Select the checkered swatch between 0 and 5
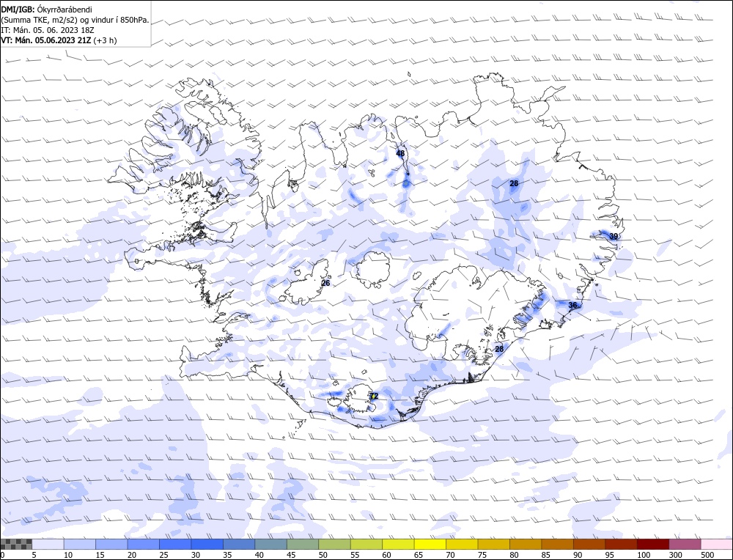733x560 pixels. coord(16,544)
